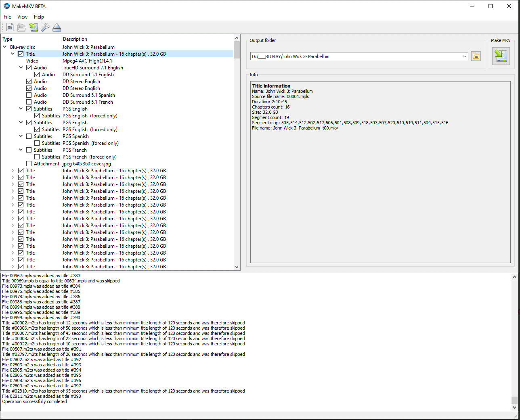Collapse TrueHD Surround 7.1 English audio node
520x420 pixels.
click(21, 68)
